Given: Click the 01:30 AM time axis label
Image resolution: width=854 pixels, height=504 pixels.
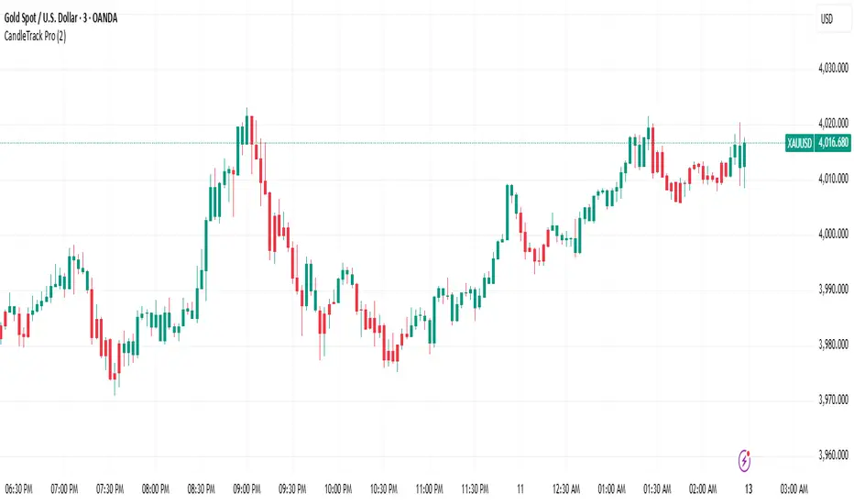Looking at the screenshot, I should 657,488.
